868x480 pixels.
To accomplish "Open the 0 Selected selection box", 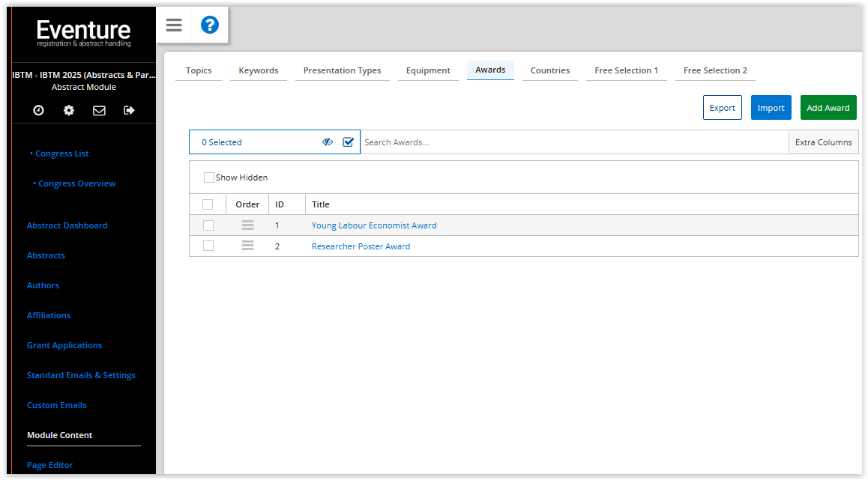I will point(255,142).
